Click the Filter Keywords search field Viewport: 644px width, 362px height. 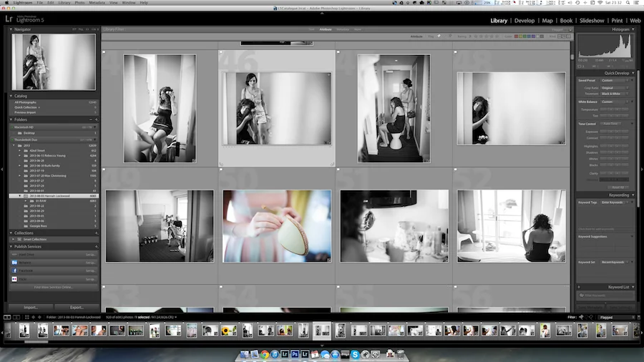[606, 295]
